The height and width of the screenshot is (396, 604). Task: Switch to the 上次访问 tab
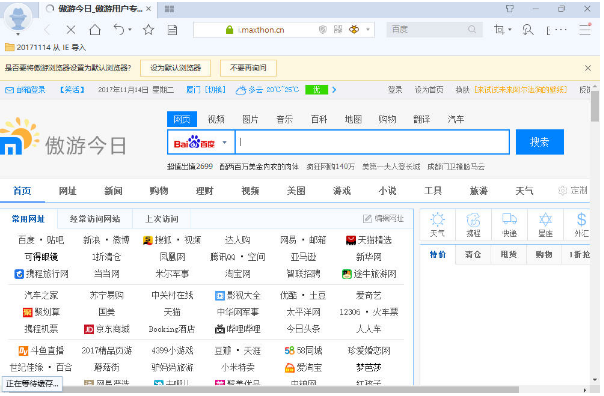click(x=162, y=219)
